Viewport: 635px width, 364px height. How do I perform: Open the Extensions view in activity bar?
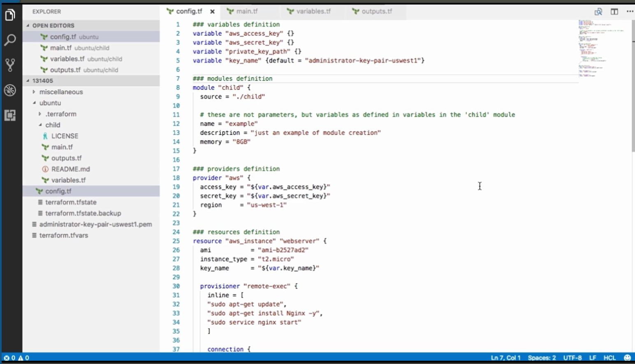pos(10,115)
